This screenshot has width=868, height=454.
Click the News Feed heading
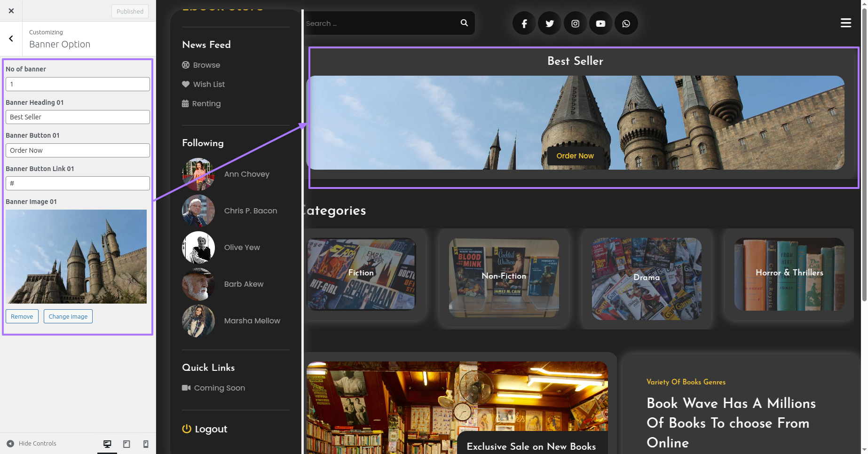[x=206, y=45]
